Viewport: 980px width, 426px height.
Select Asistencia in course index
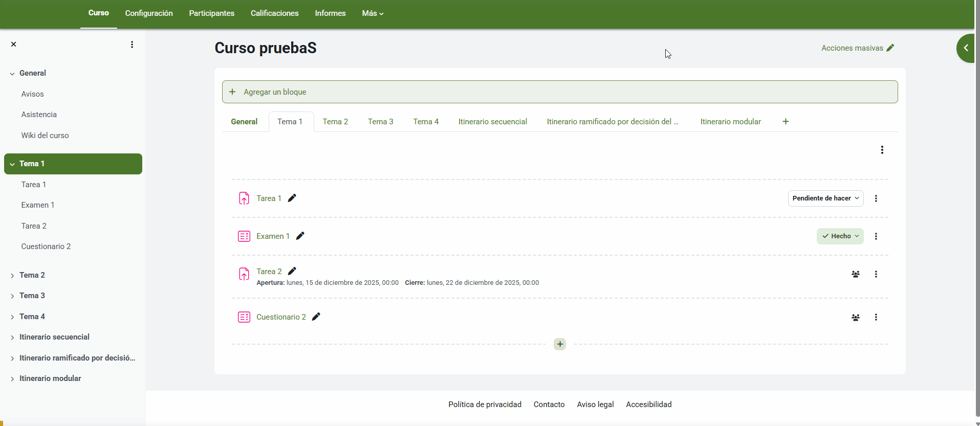(39, 115)
